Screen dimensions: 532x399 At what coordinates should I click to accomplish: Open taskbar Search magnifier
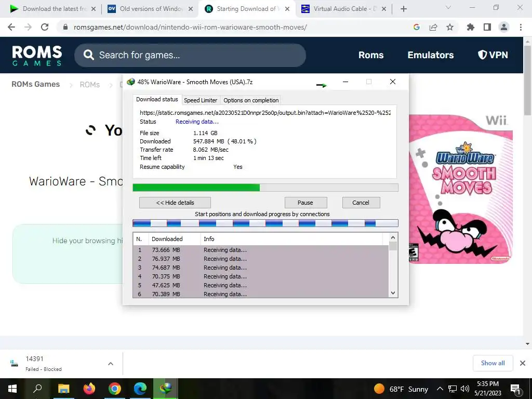click(x=37, y=389)
